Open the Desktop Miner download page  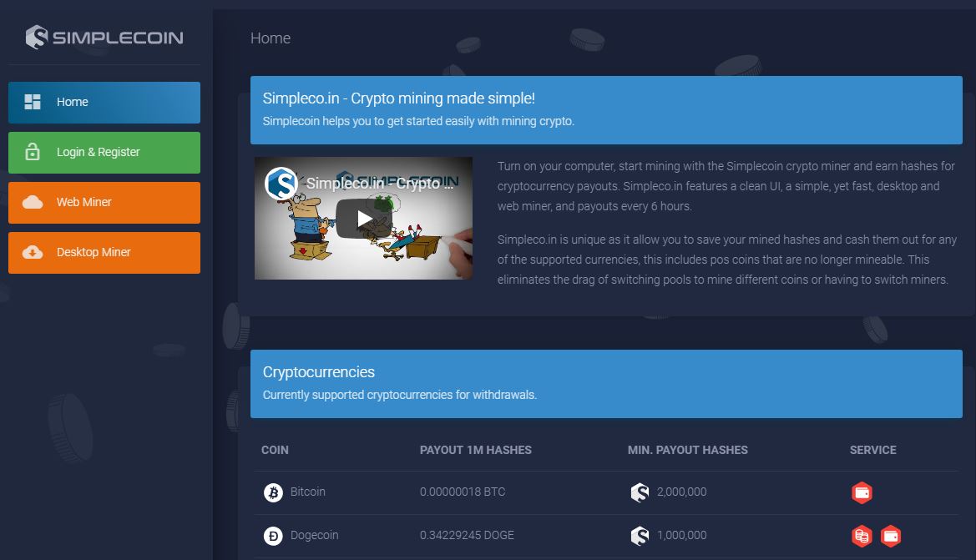[x=104, y=253]
